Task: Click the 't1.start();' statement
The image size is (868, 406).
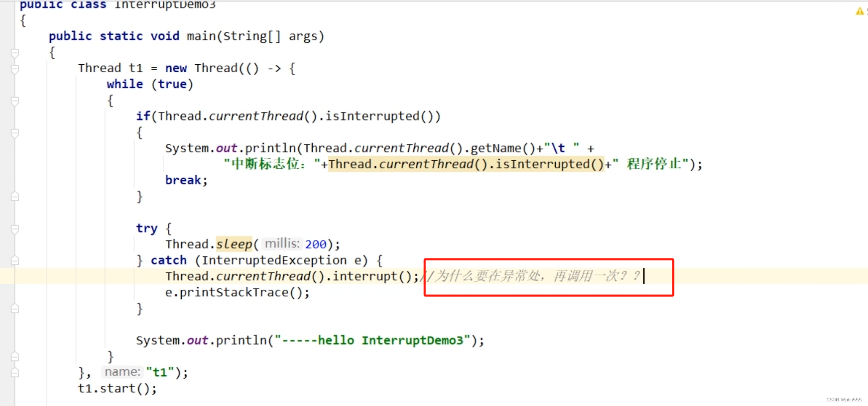Action: coord(117,389)
